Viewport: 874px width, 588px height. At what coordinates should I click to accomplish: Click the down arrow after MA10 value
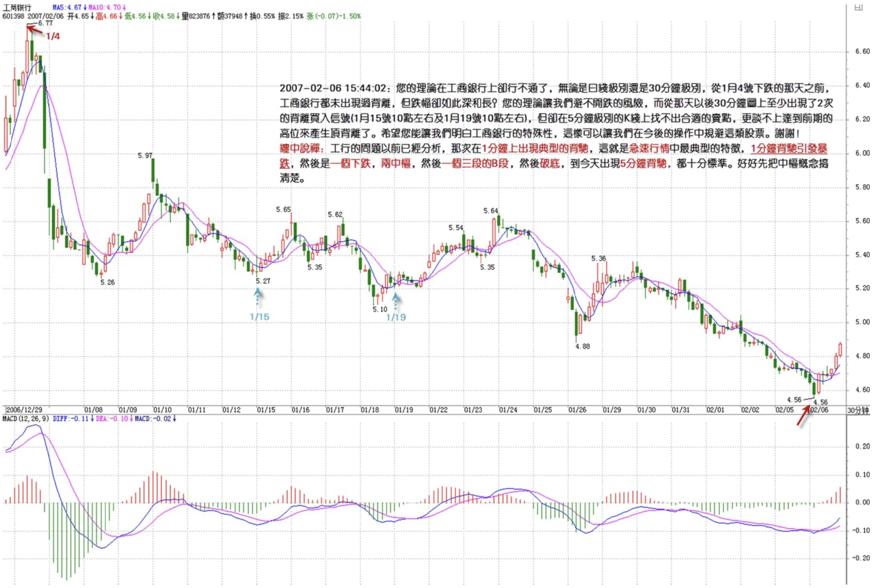[124, 7]
